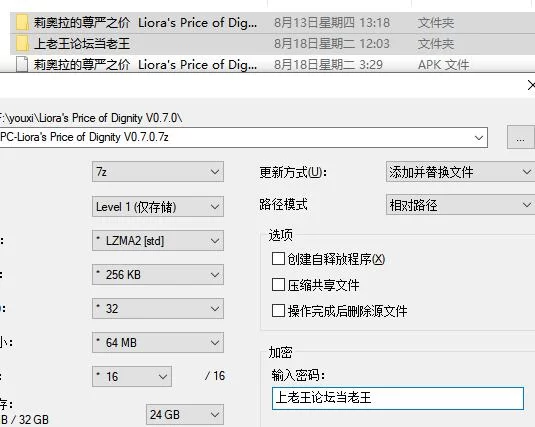The image size is (535, 427).
Task: Tick 压缩共享文件 checkbox
Action: pyautogui.click(x=278, y=285)
